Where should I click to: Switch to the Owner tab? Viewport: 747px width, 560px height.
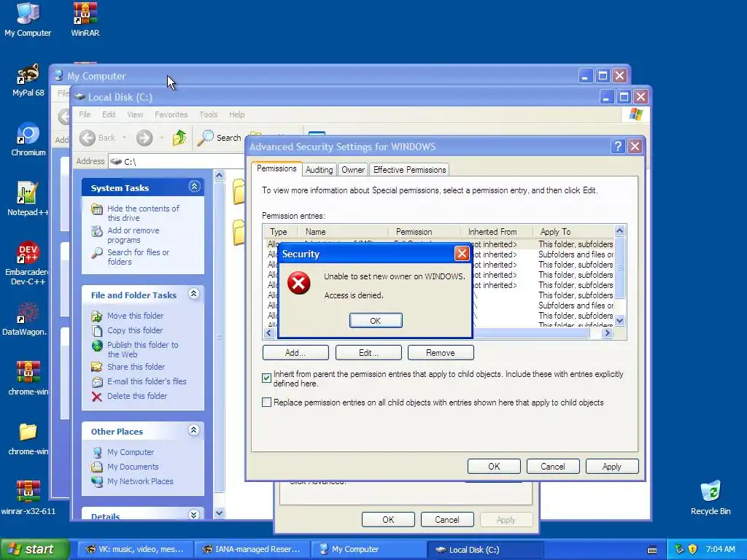353,170
